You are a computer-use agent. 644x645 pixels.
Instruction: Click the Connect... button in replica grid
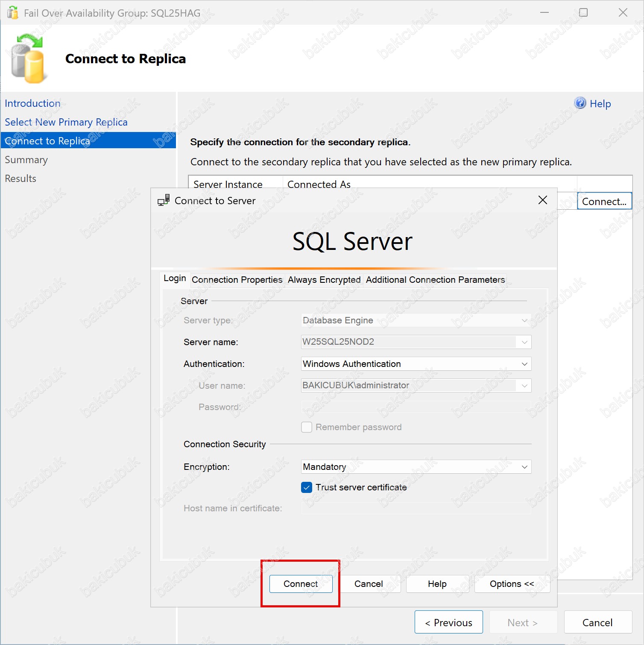(x=604, y=201)
